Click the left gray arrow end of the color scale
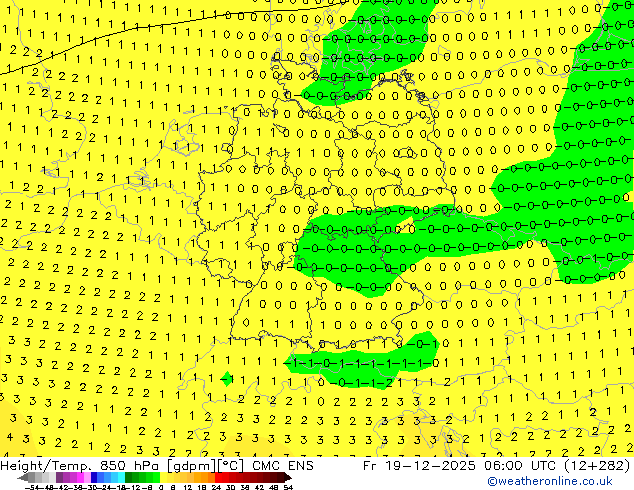Image resolution: width=634 pixels, height=490 pixels. click(x=23, y=478)
